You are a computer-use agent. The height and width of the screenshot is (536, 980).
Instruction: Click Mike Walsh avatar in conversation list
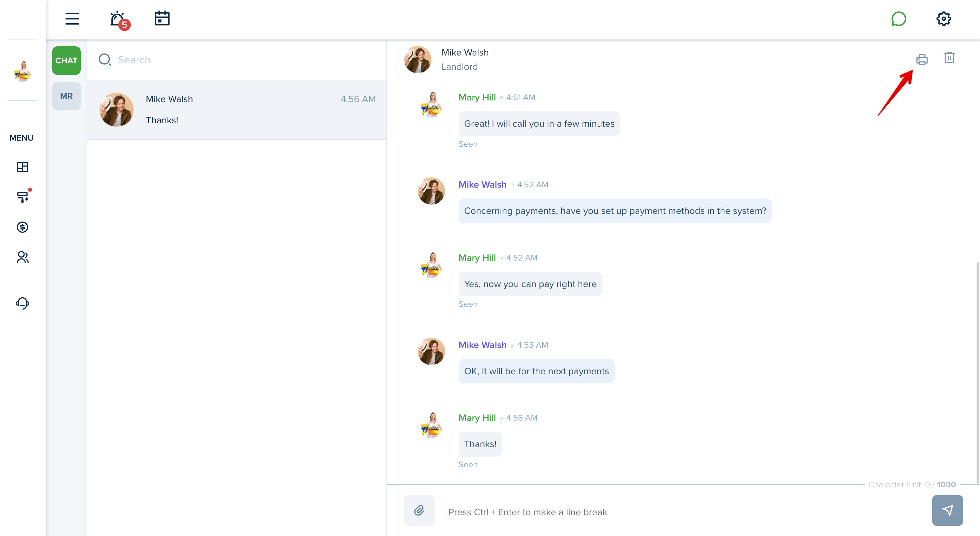(x=117, y=109)
